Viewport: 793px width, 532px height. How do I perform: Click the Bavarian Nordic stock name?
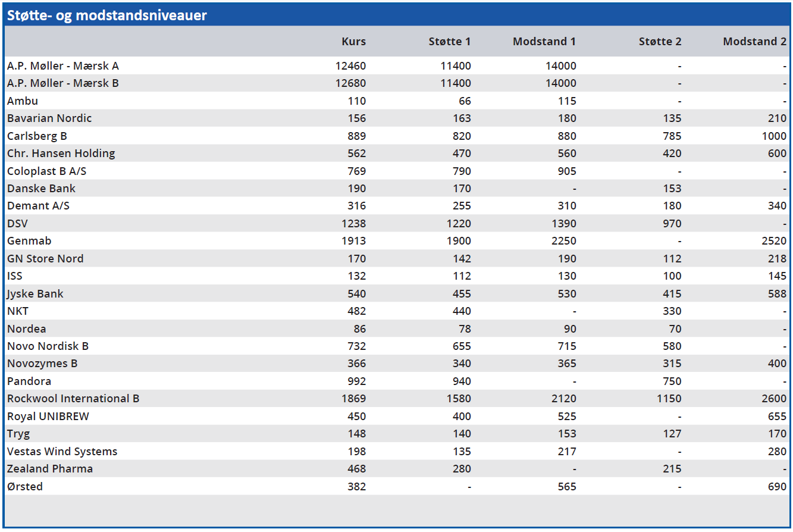(x=49, y=118)
